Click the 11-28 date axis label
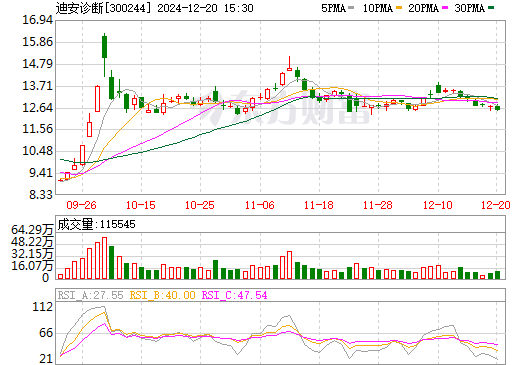 [x=378, y=205]
